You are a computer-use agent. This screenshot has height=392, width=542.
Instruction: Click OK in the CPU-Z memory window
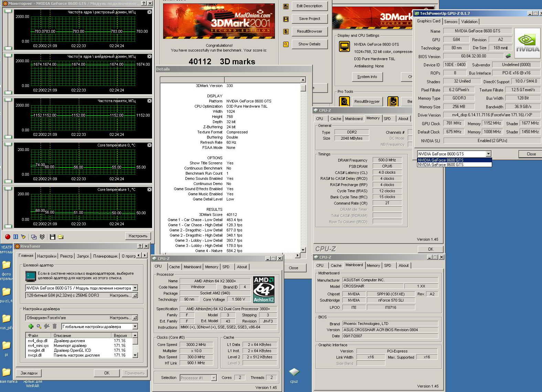[x=431, y=249]
